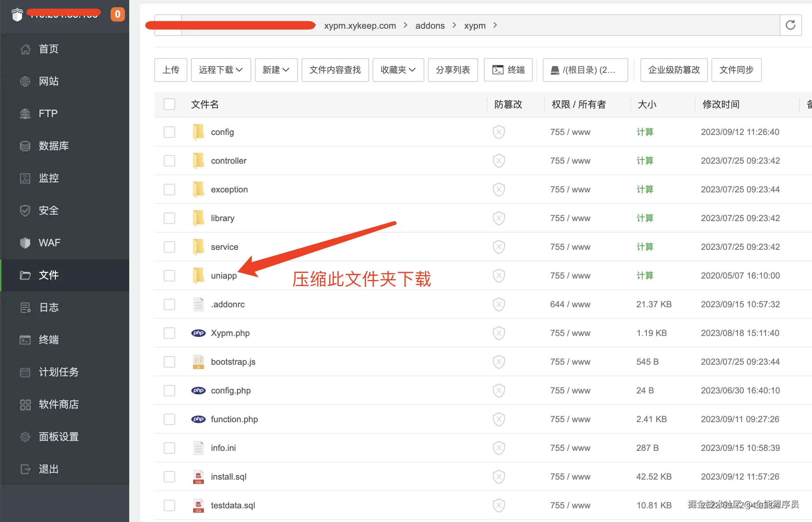Image resolution: width=812 pixels, height=522 pixels.
Task: Select the checkbox next to install.sql
Action: click(x=169, y=476)
